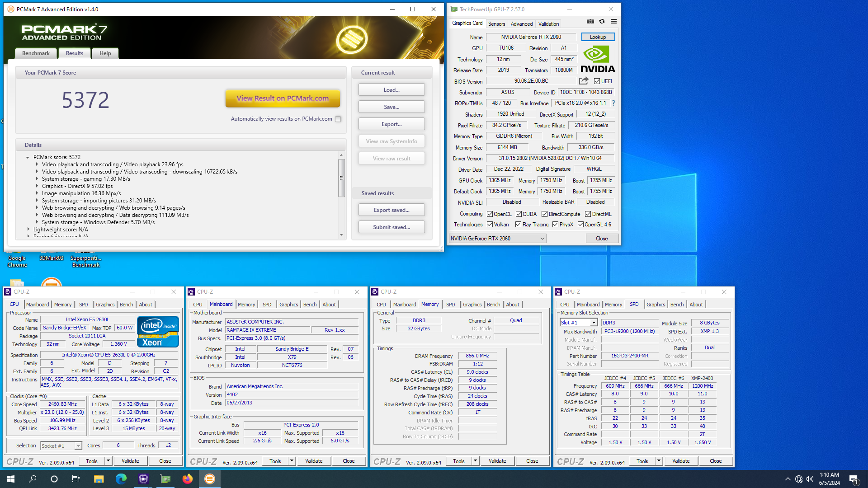Click the bus interface question mark
Screen dimensions: 868x488
tap(613, 103)
